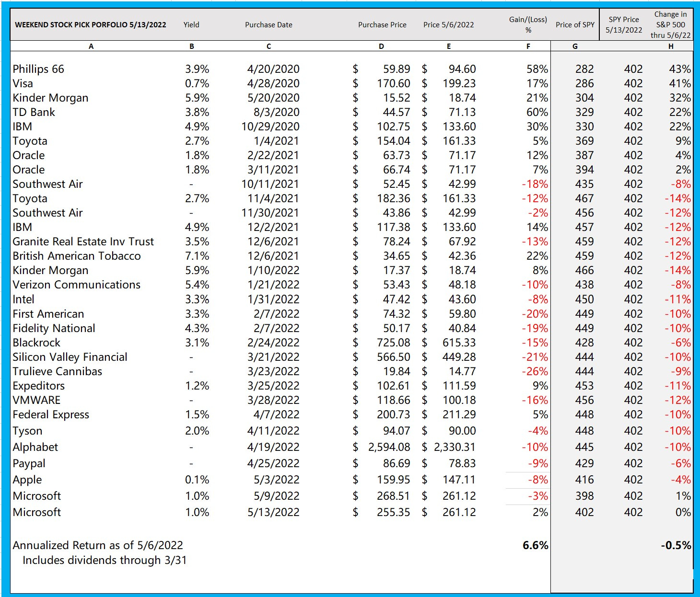Viewport: 700px width, 597px height.
Task: Select the 43% S&P change cell
Action: 680,69
